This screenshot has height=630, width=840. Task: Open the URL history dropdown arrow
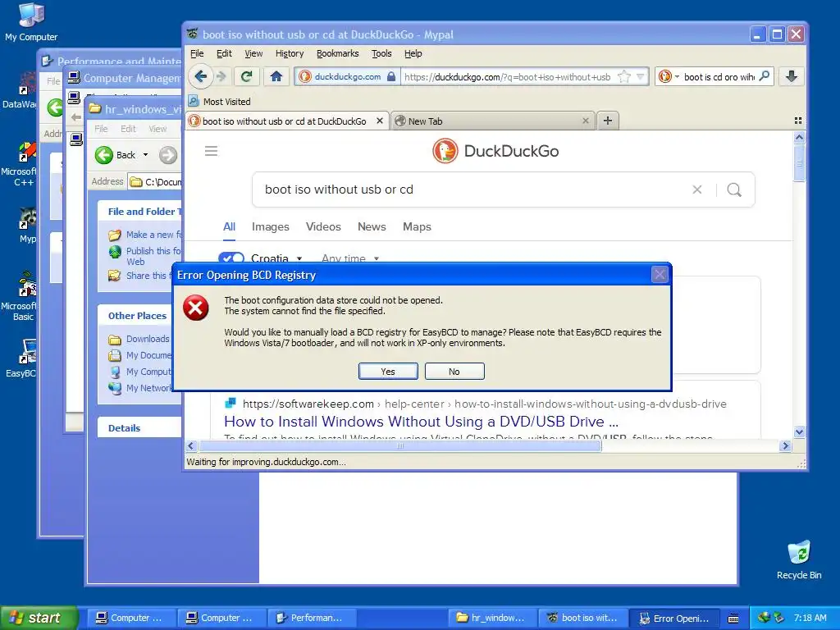640,76
